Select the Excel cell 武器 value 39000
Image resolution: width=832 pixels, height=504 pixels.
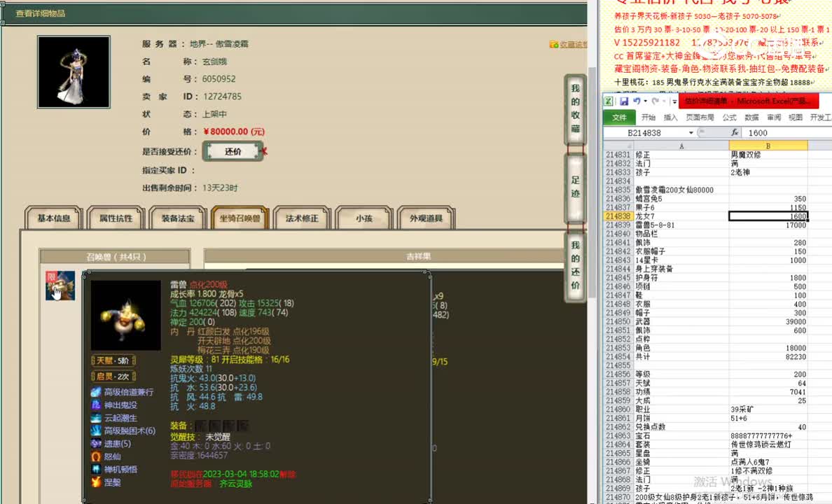(x=768, y=321)
